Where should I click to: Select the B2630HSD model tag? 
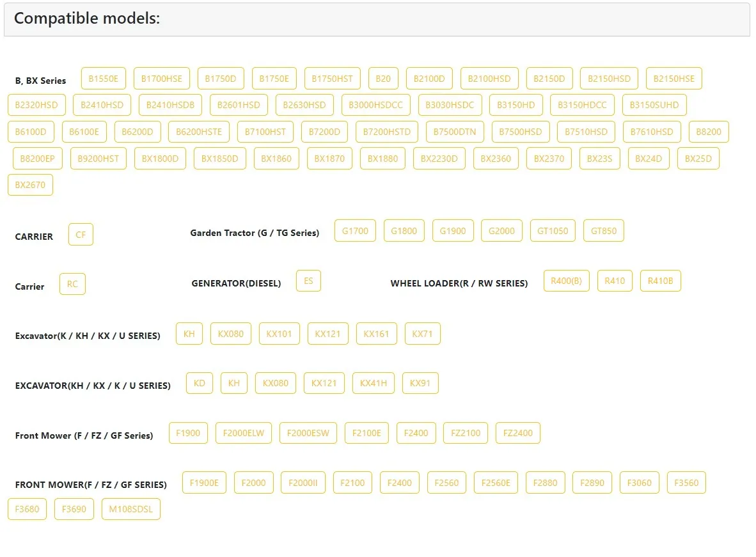(x=304, y=105)
